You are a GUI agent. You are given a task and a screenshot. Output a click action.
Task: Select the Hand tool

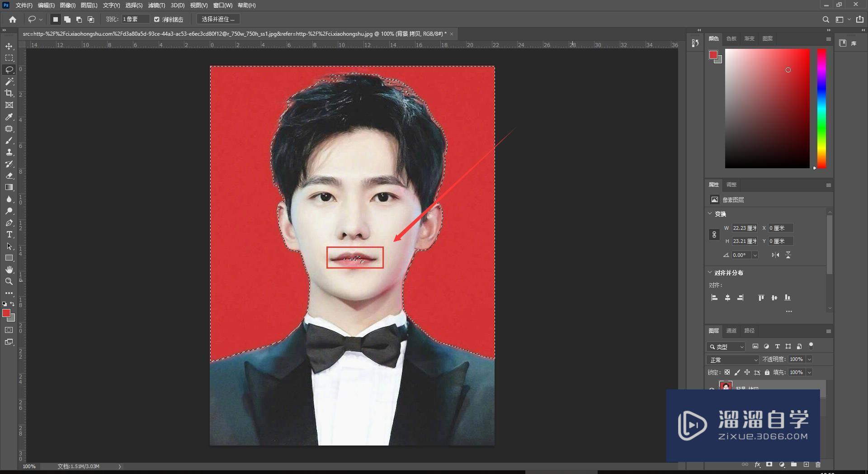9,270
